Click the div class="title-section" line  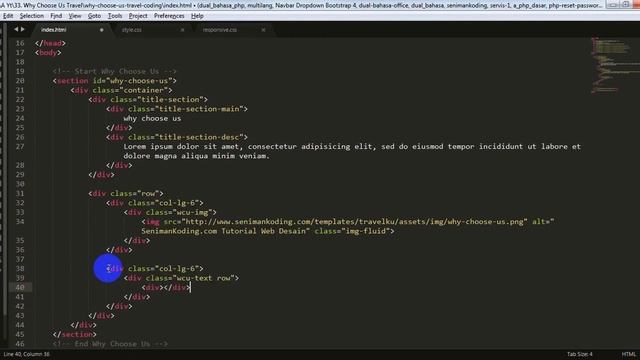pos(148,100)
